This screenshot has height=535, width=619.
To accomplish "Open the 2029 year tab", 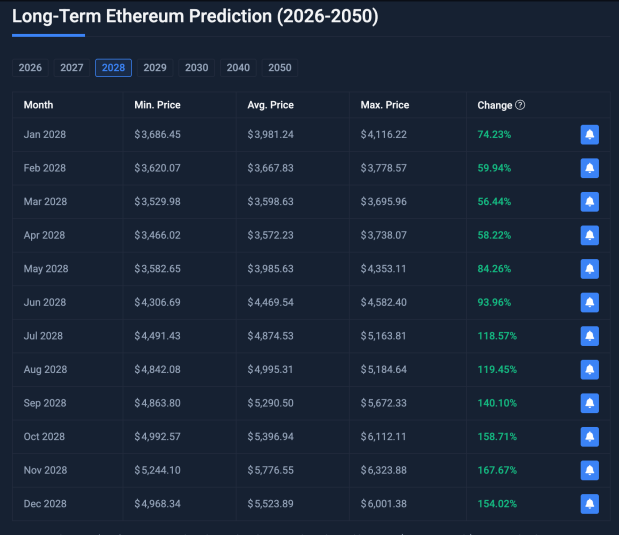I will 155,68.
